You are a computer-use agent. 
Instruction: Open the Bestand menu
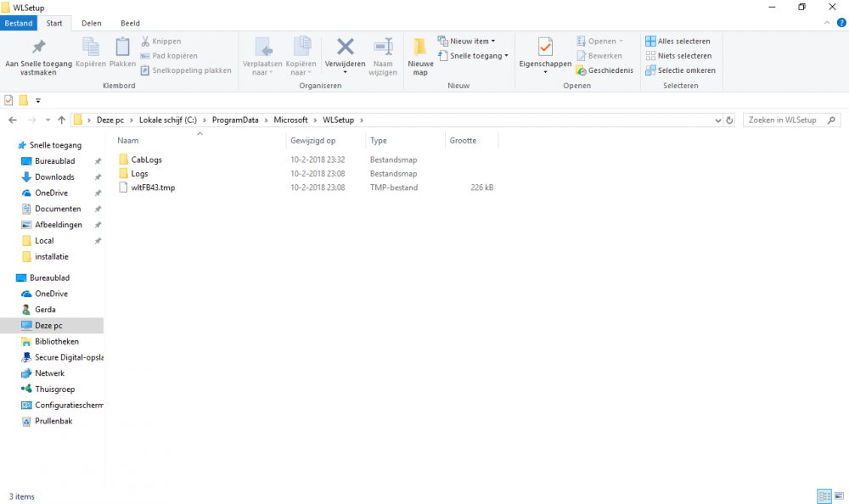click(18, 23)
